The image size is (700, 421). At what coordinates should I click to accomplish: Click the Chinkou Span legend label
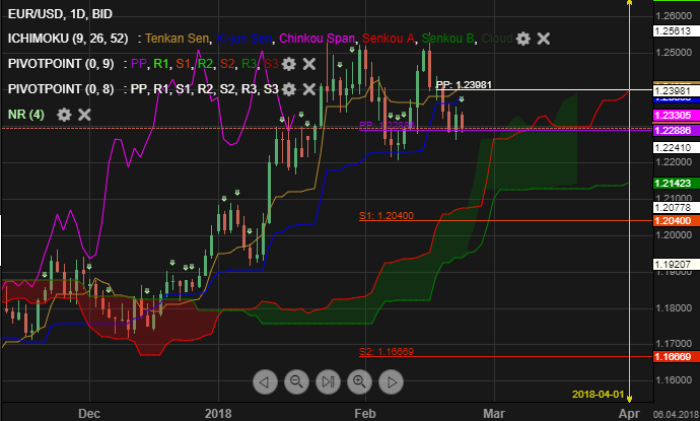click(x=317, y=38)
